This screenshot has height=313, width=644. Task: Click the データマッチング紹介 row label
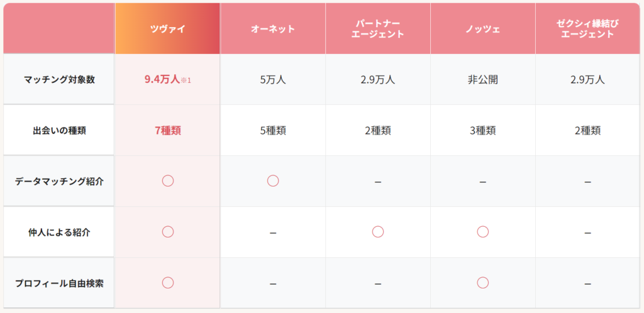click(x=59, y=181)
